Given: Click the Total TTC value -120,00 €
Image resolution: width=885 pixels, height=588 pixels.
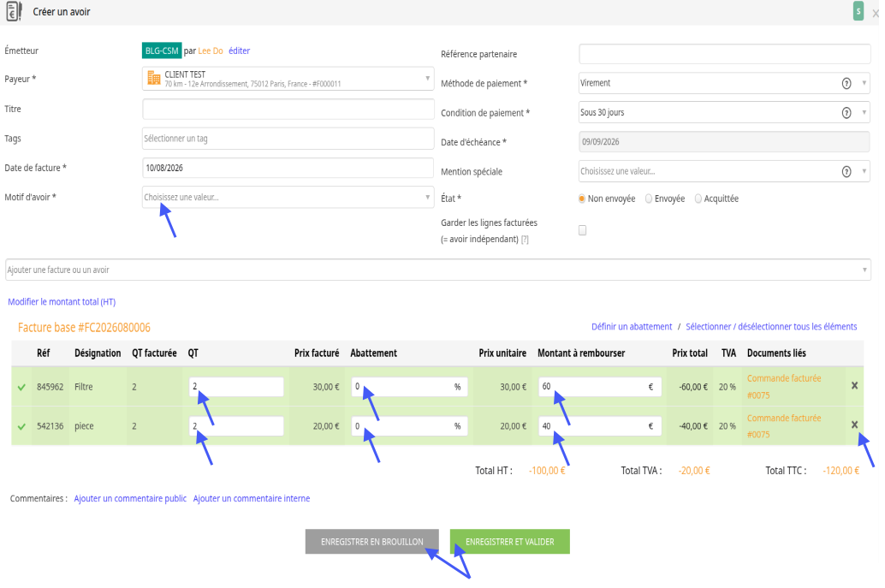Looking at the screenshot, I should pyautogui.click(x=841, y=471).
